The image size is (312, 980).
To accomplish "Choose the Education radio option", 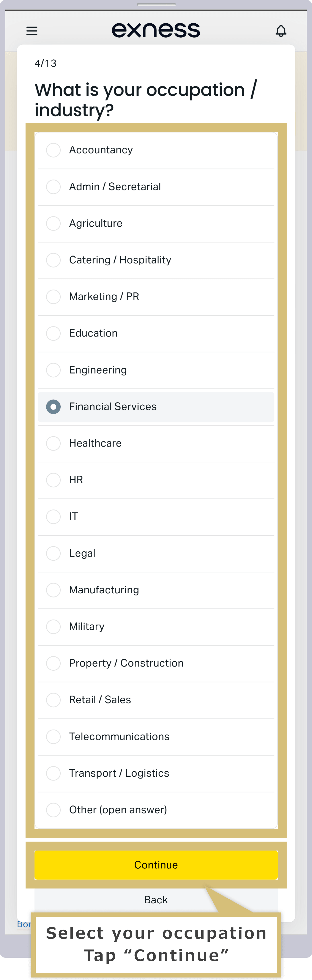I will tap(156, 333).
